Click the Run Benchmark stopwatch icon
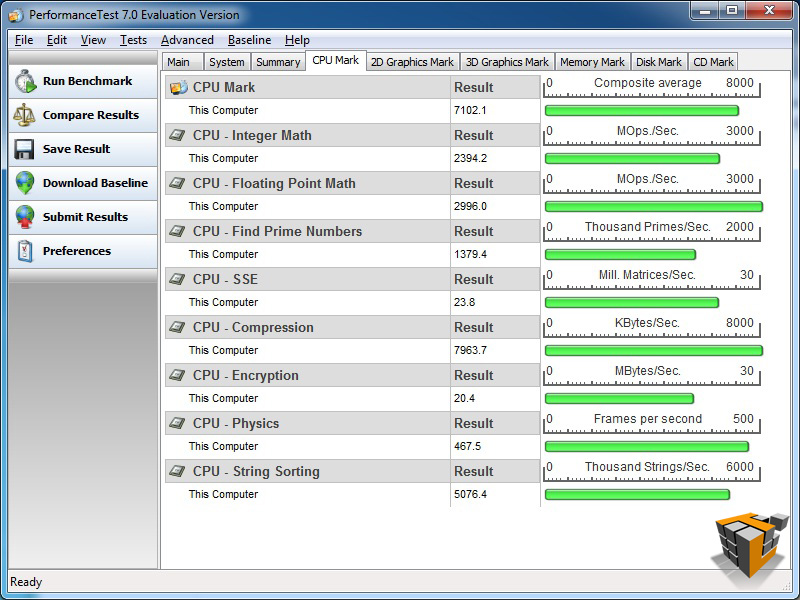 coord(25,81)
